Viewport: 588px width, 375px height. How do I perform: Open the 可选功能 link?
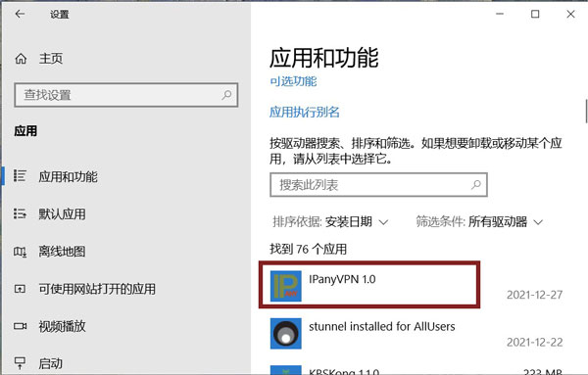[293, 81]
